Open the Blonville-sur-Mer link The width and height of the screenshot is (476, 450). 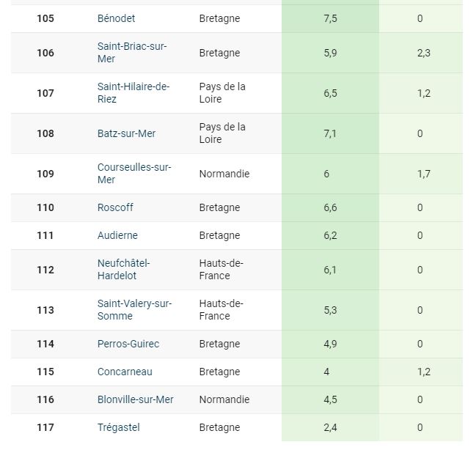pyautogui.click(x=136, y=399)
